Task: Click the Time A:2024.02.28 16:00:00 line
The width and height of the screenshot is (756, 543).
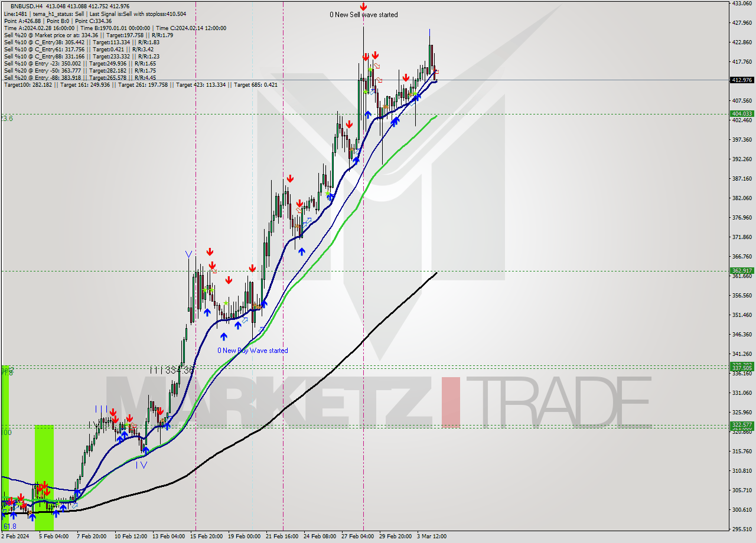Action: (x=115, y=28)
